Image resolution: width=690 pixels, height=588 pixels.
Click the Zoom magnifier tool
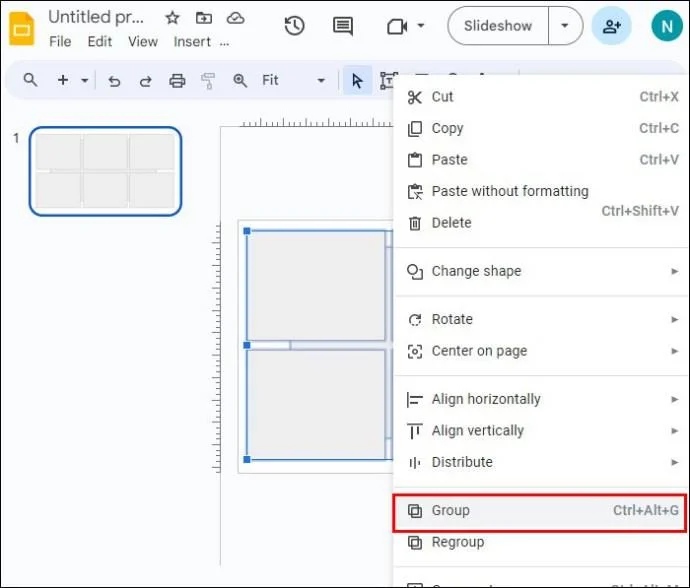[240, 81]
